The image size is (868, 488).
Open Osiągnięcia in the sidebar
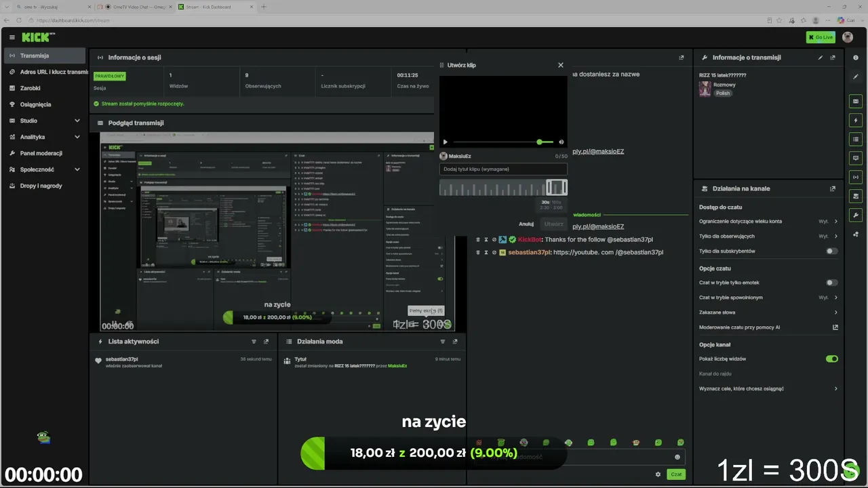click(45, 104)
